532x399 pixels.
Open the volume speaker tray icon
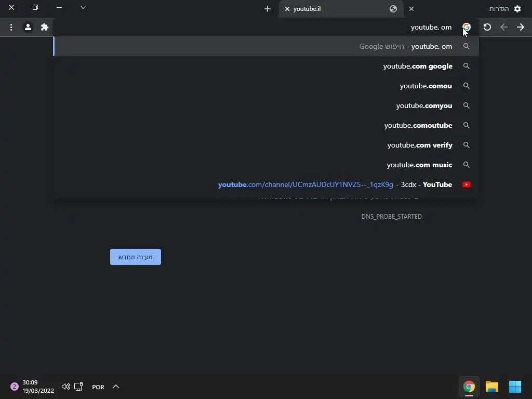tap(66, 387)
